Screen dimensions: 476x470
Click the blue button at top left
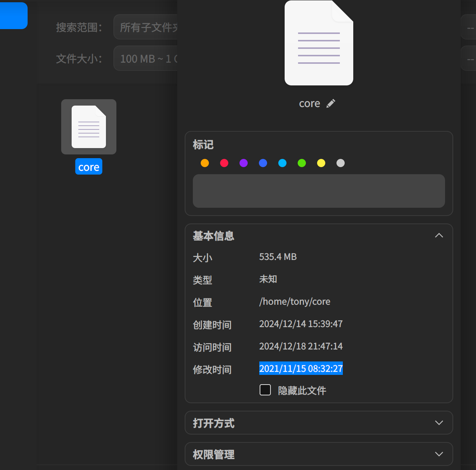[x=13, y=16]
